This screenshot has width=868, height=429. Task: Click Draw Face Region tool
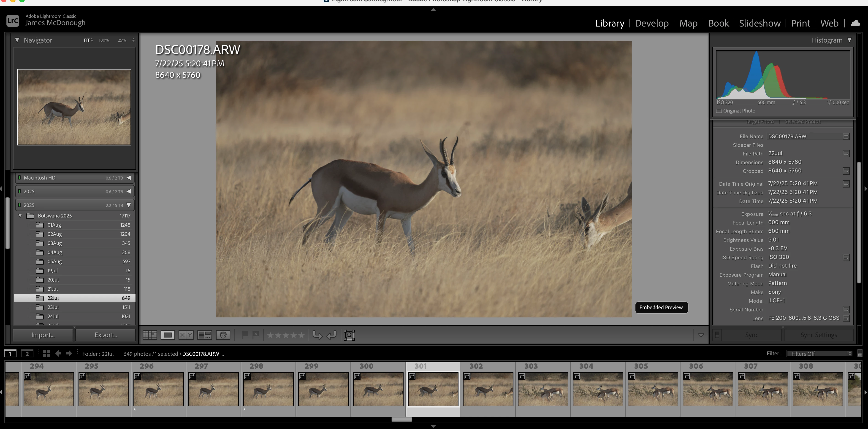[349, 335]
